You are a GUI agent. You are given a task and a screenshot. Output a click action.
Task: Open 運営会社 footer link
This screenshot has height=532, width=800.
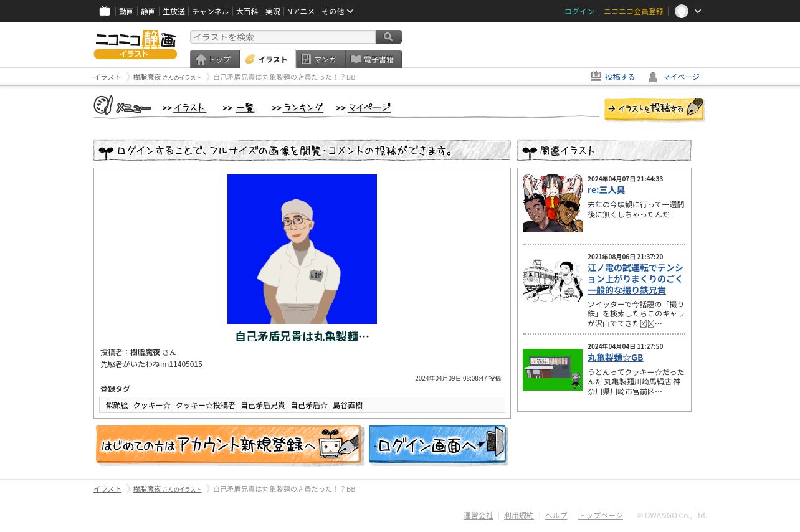(x=479, y=515)
